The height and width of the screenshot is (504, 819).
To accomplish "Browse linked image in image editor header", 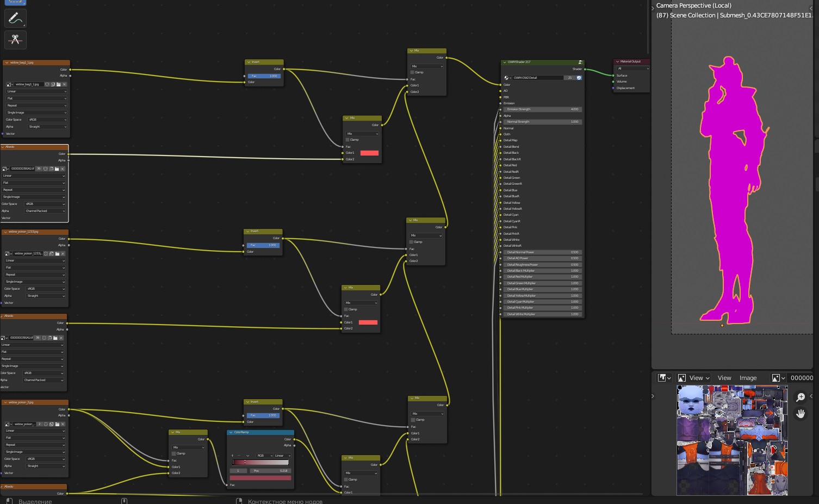I will (779, 378).
